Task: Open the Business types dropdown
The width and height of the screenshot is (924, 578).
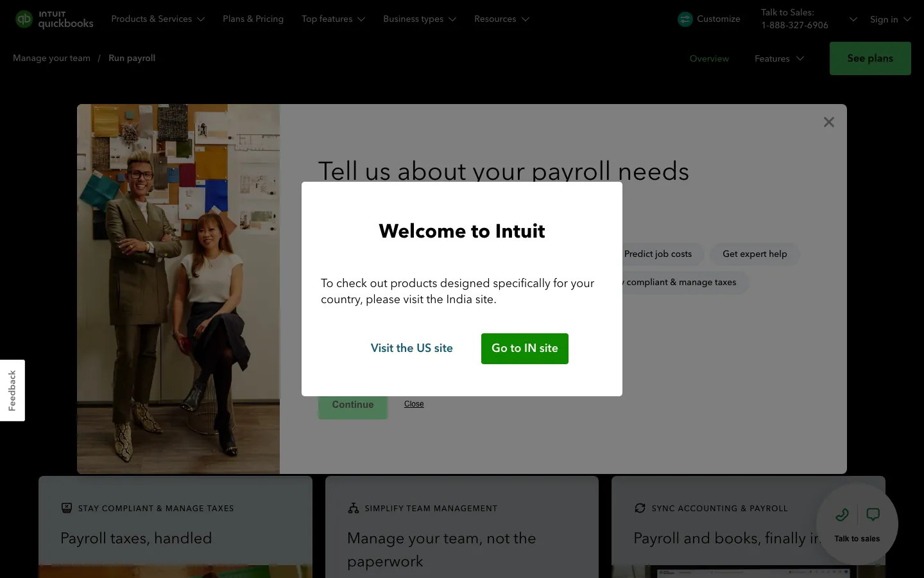Action: [x=420, y=19]
